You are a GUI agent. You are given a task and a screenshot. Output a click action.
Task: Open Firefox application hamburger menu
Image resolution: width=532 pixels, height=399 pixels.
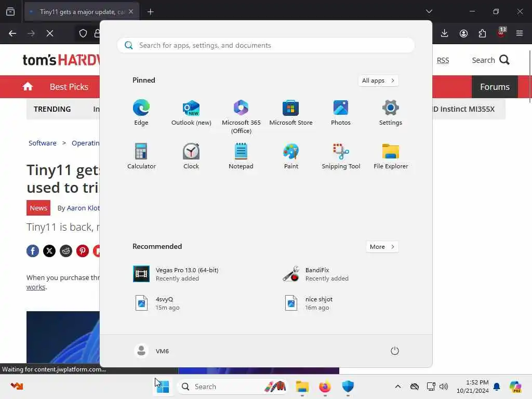coord(520,33)
